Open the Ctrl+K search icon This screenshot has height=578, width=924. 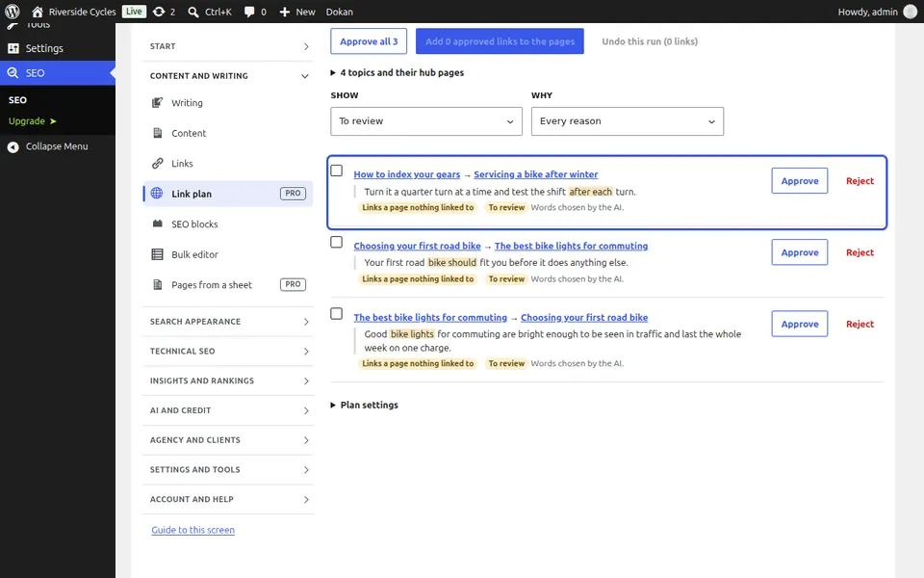point(193,12)
